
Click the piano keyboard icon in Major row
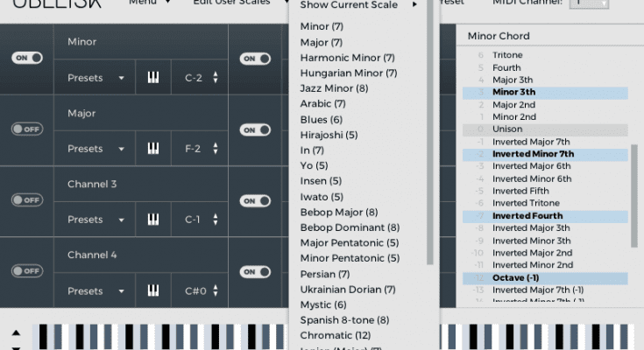tap(153, 149)
